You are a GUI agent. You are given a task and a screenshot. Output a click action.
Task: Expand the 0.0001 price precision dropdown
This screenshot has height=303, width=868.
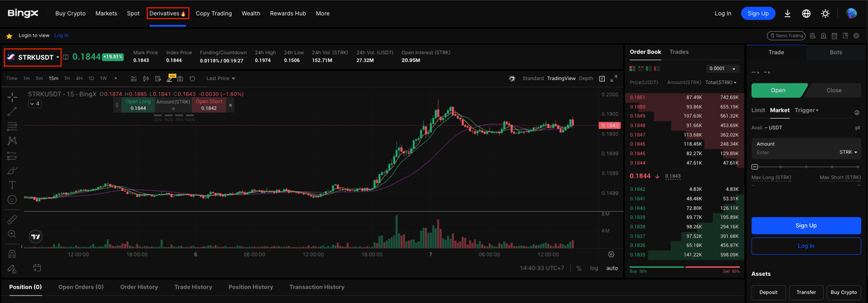723,68
